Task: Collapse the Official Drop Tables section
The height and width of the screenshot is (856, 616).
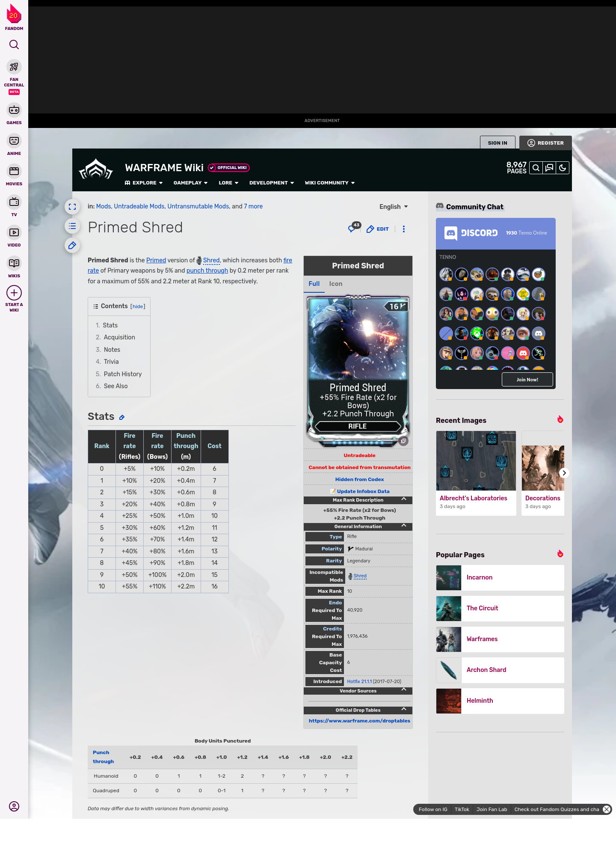Action: pyautogui.click(x=403, y=709)
